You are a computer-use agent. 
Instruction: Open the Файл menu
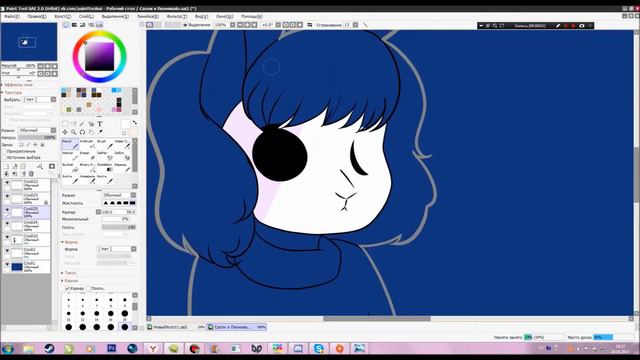[x=12, y=16]
